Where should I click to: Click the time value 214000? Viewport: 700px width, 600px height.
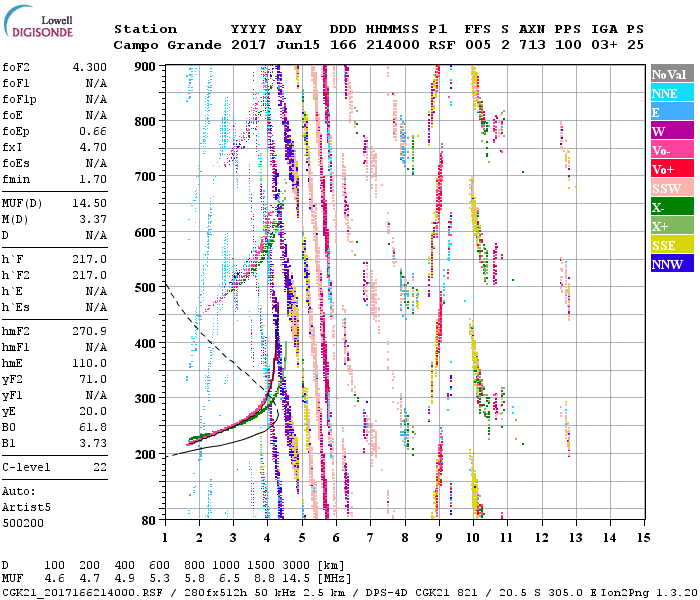click(393, 45)
